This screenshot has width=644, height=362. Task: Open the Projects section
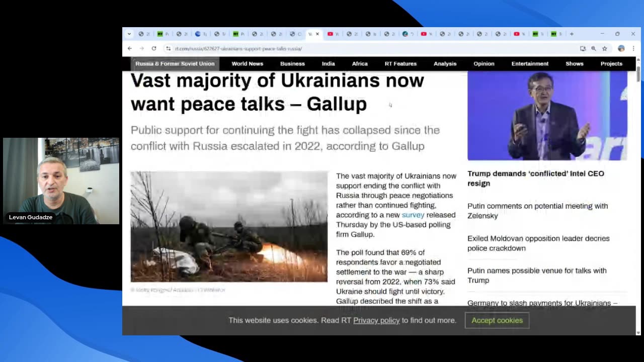[x=611, y=64]
